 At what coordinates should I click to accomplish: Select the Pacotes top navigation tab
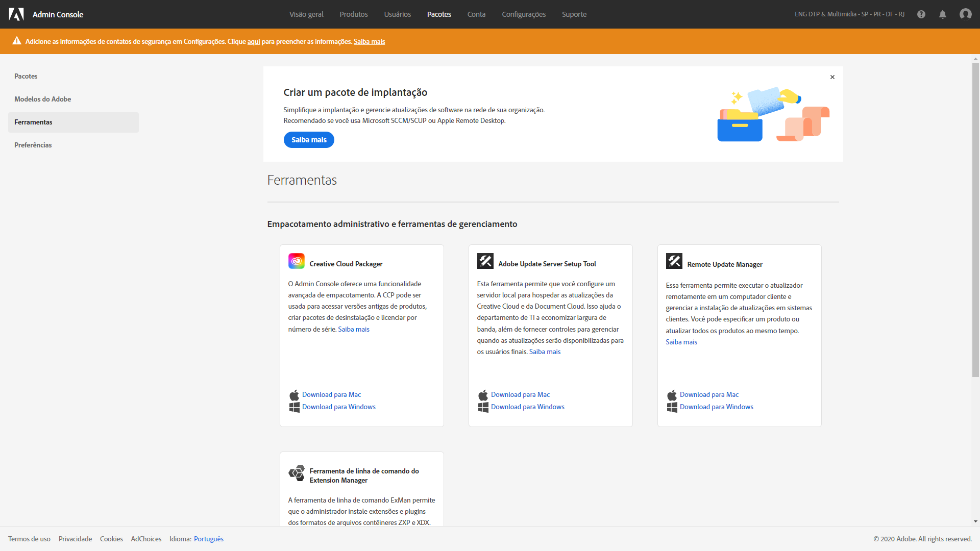click(x=439, y=14)
